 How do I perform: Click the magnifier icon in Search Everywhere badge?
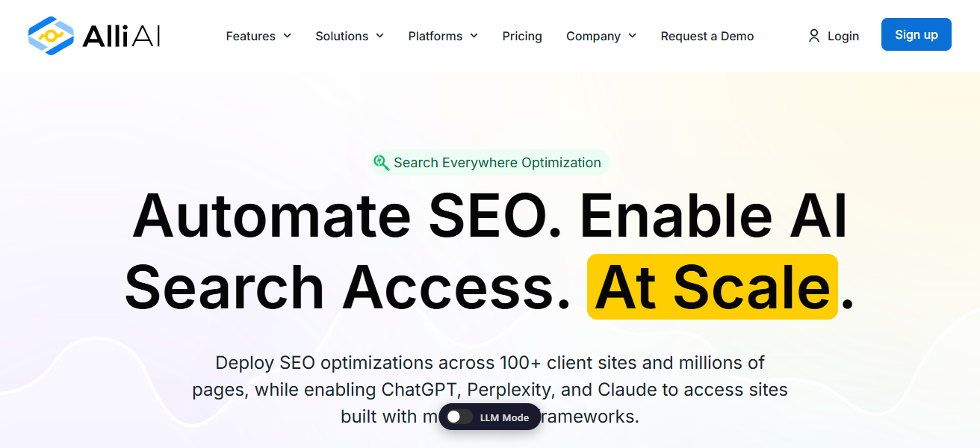tap(381, 163)
